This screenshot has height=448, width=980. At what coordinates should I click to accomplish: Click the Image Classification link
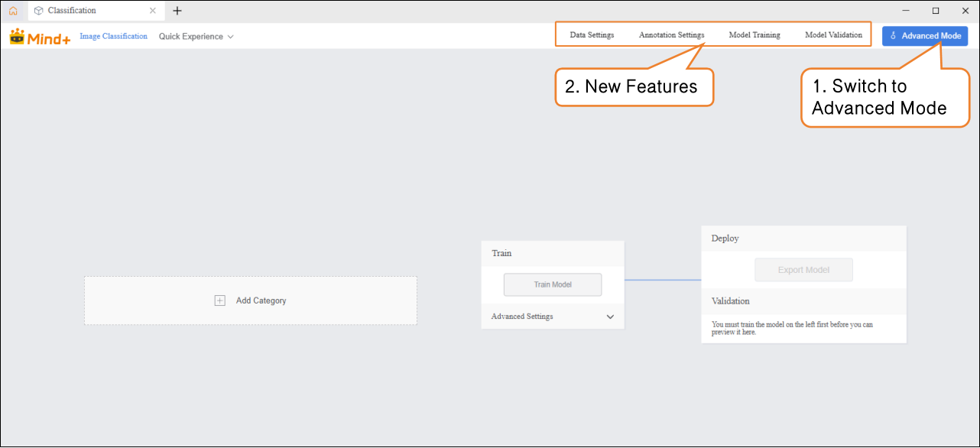click(x=113, y=36)
